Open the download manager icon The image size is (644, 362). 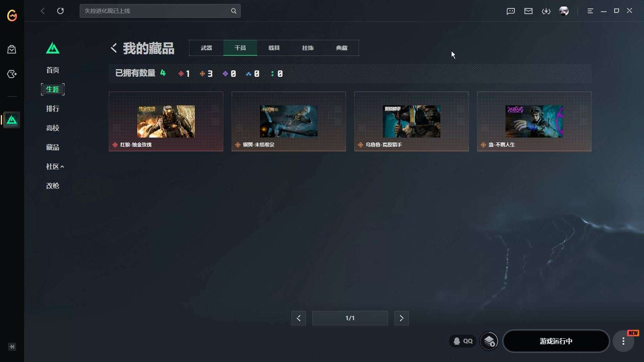tap(546, 11)
